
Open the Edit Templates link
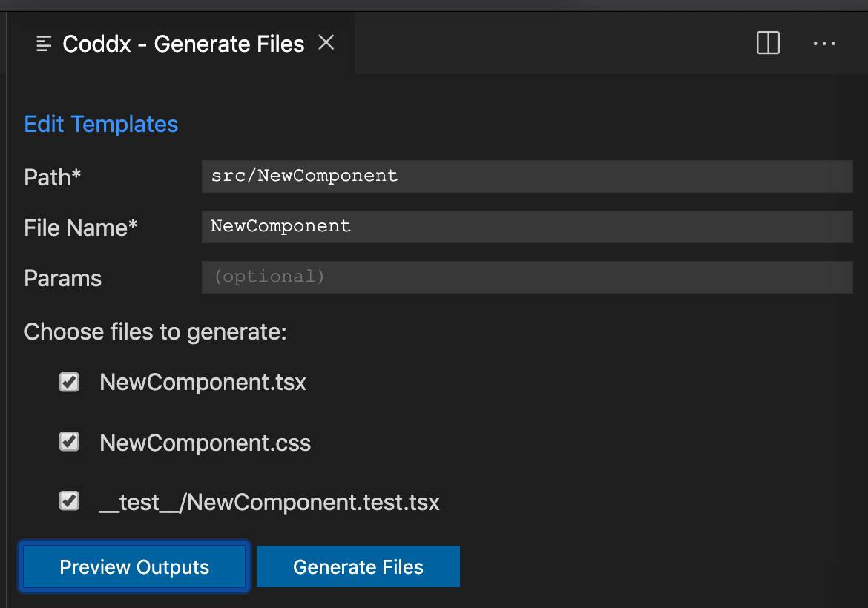(101, 124)
